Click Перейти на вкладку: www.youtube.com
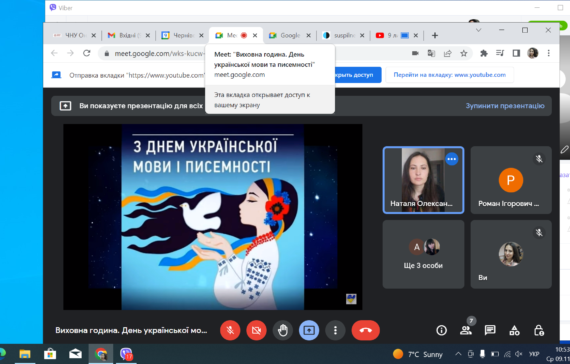 tap(450, 75)
